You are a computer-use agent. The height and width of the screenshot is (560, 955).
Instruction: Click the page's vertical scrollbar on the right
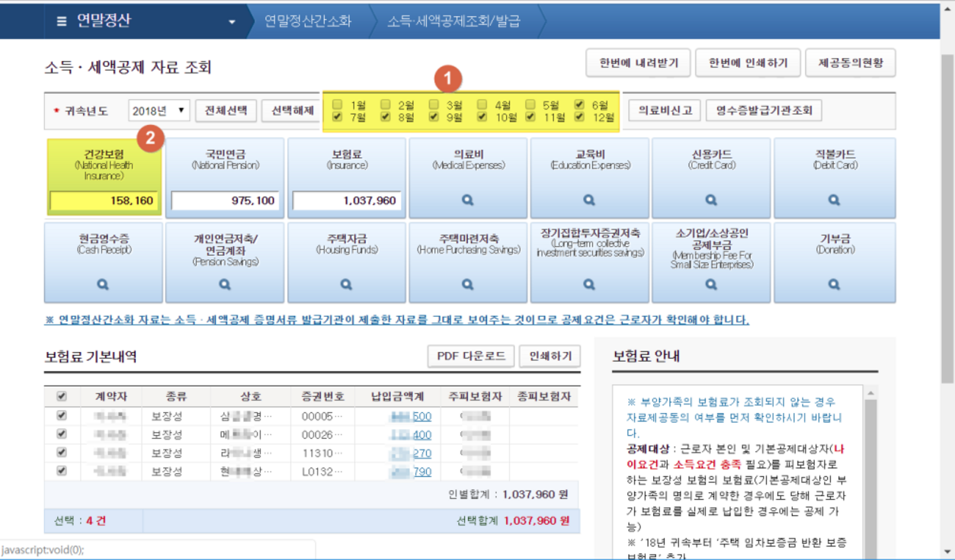(x=948, y=305)
